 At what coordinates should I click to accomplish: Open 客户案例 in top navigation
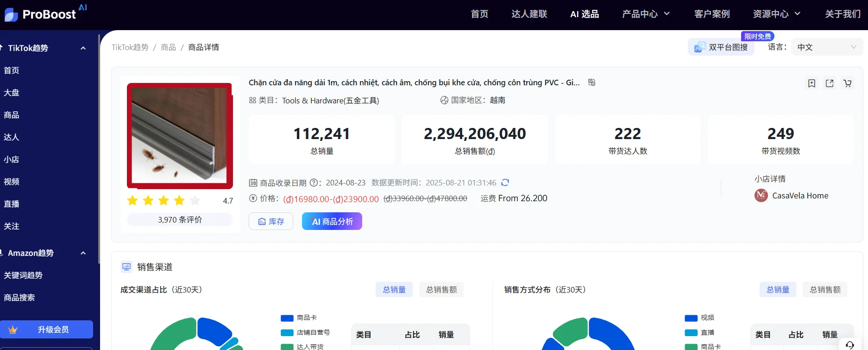pos(712,14)
